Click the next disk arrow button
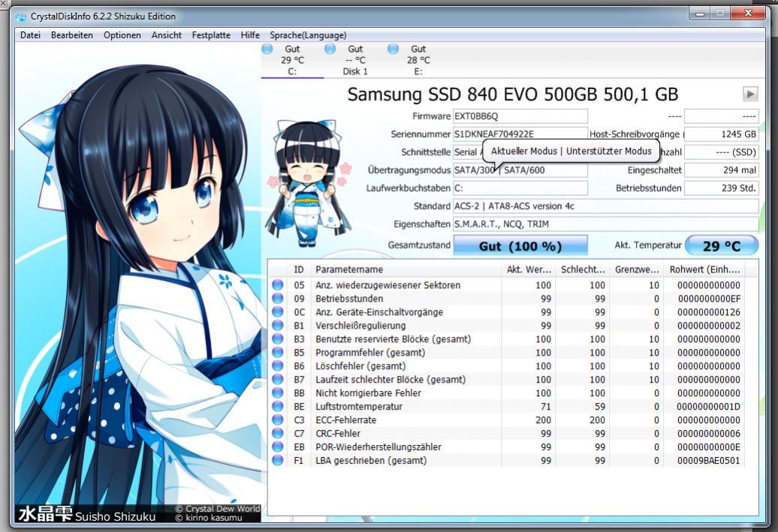The width and height of the screenshot is (778, 532). pyautogui.click(x=750, y=94)
